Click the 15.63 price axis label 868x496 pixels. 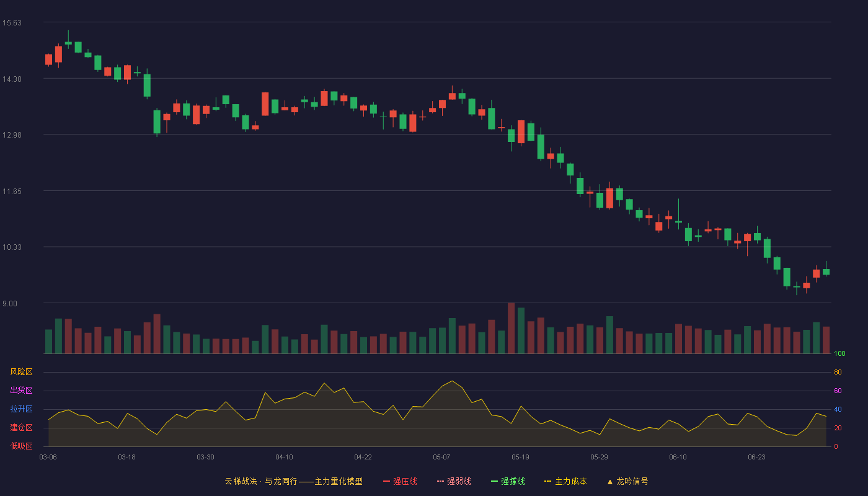12,23
